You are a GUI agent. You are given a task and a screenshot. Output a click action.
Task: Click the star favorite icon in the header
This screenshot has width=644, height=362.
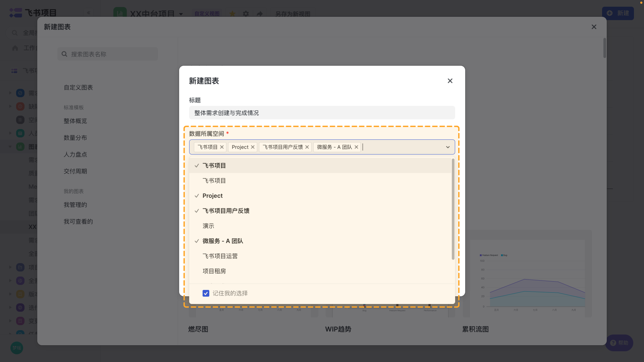click(232, 14)
